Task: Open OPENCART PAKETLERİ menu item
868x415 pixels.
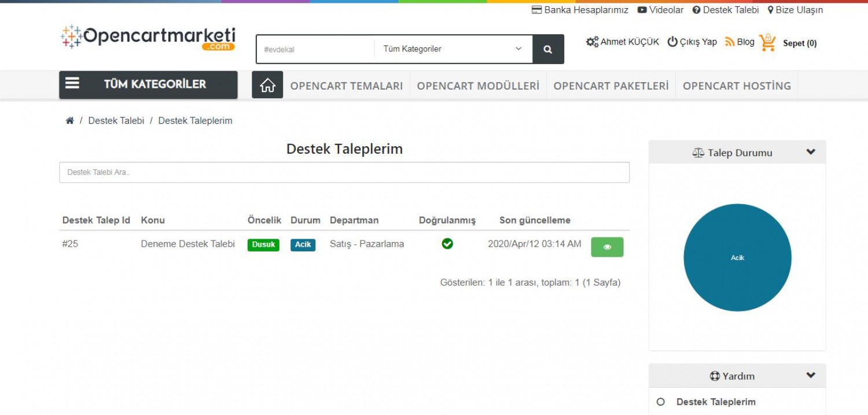Action: point(611,86)
